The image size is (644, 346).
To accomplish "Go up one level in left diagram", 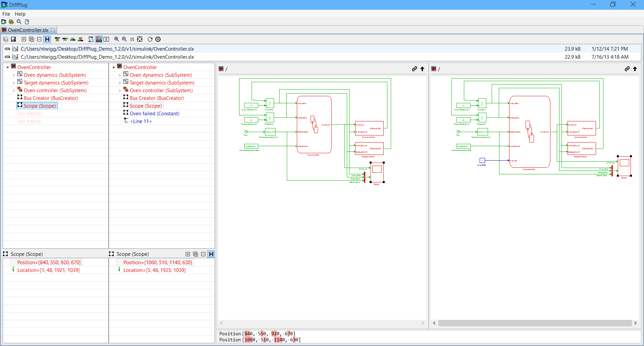I will 422,69.
